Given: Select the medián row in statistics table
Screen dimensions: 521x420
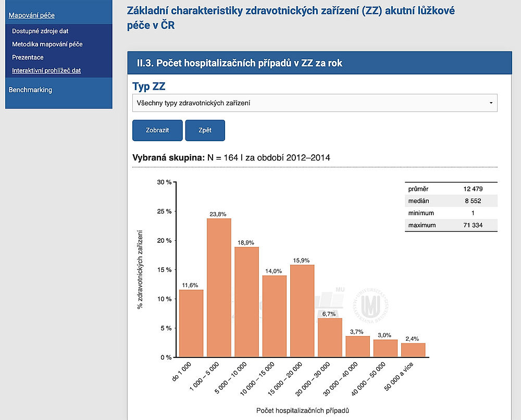Looking at the screenshot, I should [x=451, y=201].
